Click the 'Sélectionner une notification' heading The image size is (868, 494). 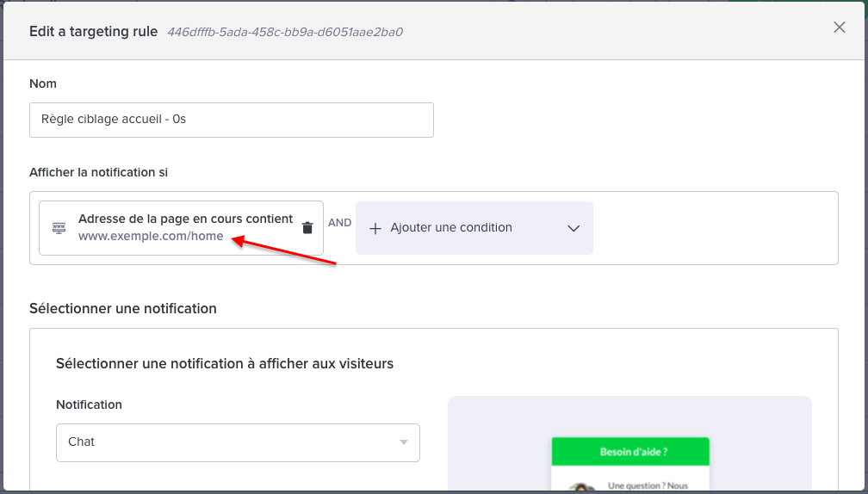123,309
